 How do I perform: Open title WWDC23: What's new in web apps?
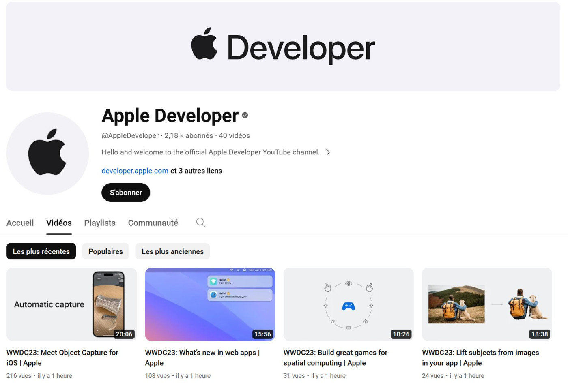click(x=202, y=358)
